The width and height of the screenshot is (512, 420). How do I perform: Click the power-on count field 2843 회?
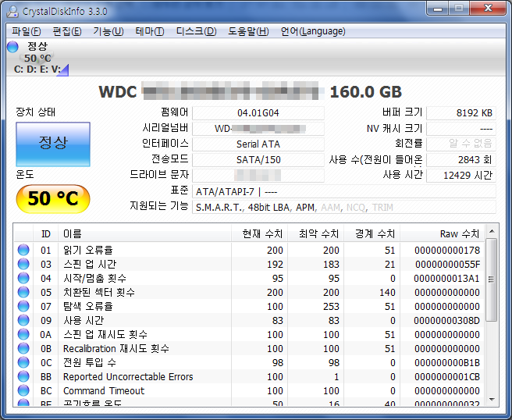pyautogui.click(x=461, y=160)
